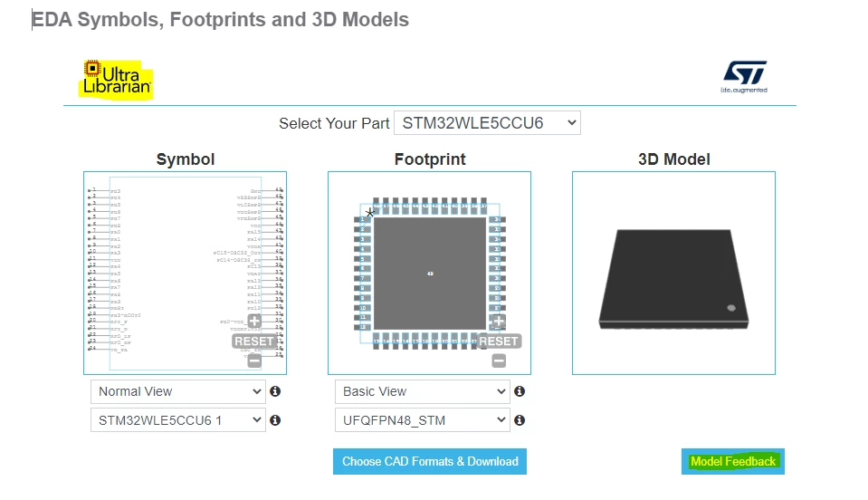Click EDA Symbols, Footprints and 3D Models title
Viewport: 868px width, 500px height.
coord(220,19)
